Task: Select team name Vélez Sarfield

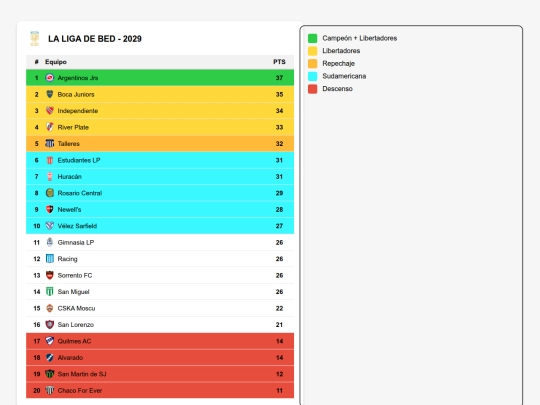Action: 77,226
